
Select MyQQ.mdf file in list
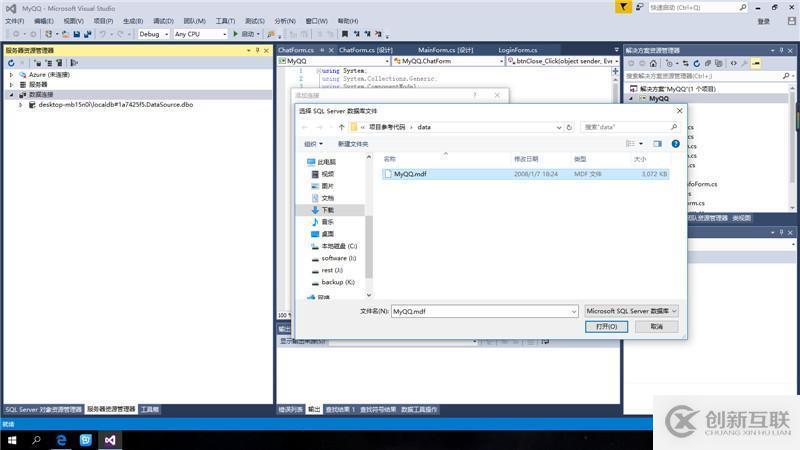pos(526,174)
